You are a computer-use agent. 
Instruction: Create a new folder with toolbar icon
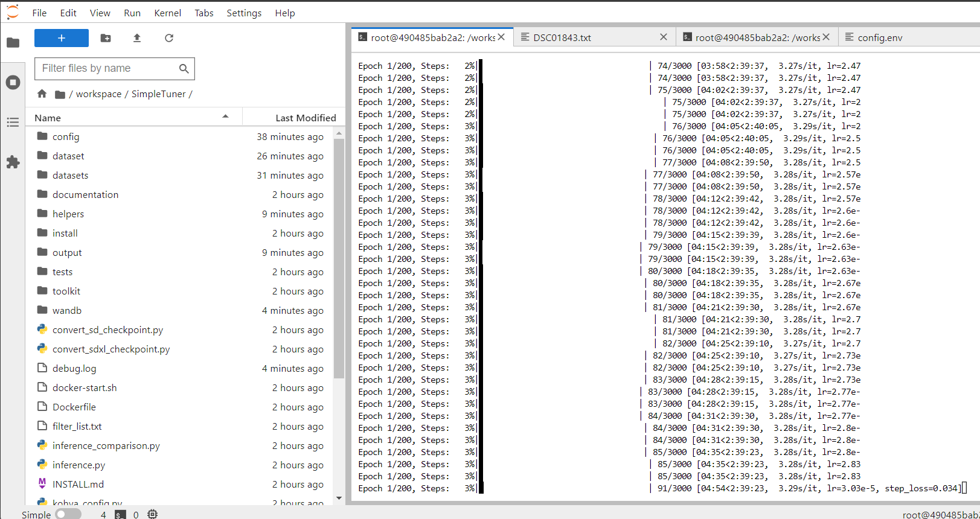click(x=106, y=38)
